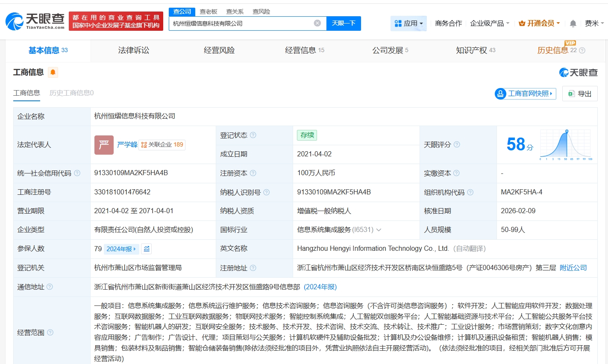Click help icon next to 统一社会信用代码
608x364 pixels.
[x=77, y=173]
